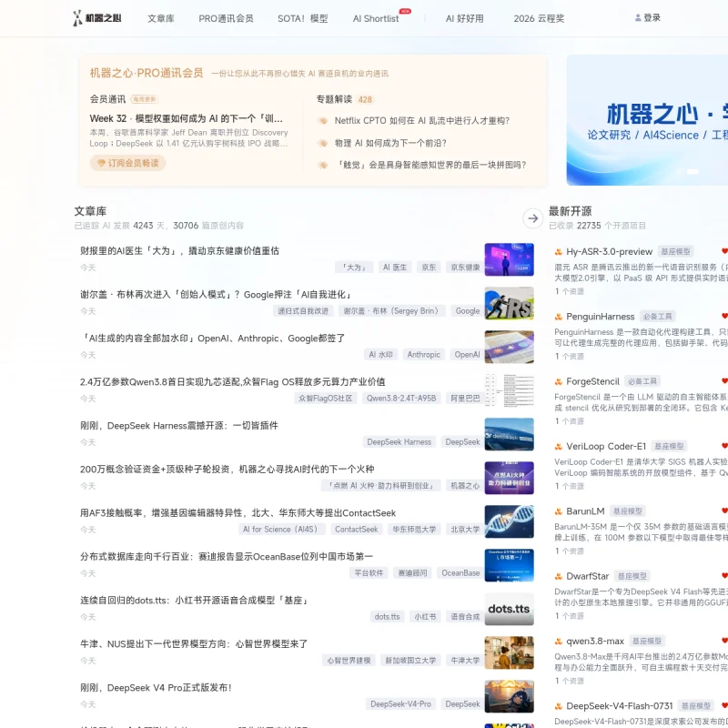Click the 登录 login link
This screenshot has width=728, height=728.
point(652,17)
